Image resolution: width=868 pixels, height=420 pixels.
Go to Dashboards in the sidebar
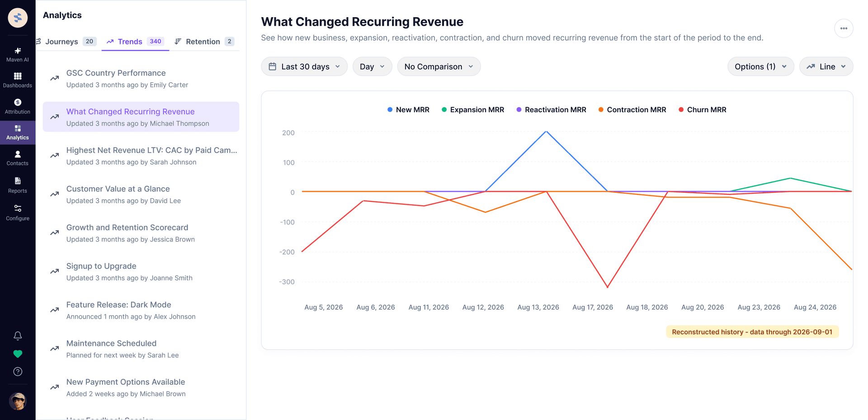pos(18,80)
